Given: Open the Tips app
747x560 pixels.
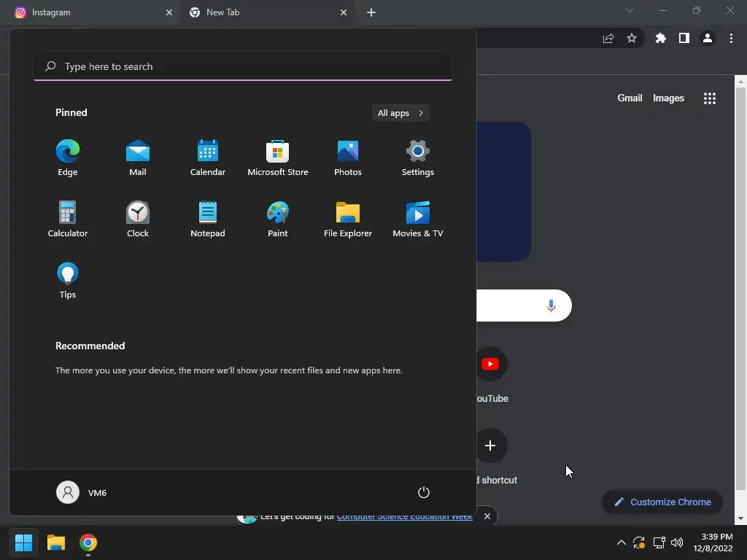Looking at the screenshot, I should [68, 281].
